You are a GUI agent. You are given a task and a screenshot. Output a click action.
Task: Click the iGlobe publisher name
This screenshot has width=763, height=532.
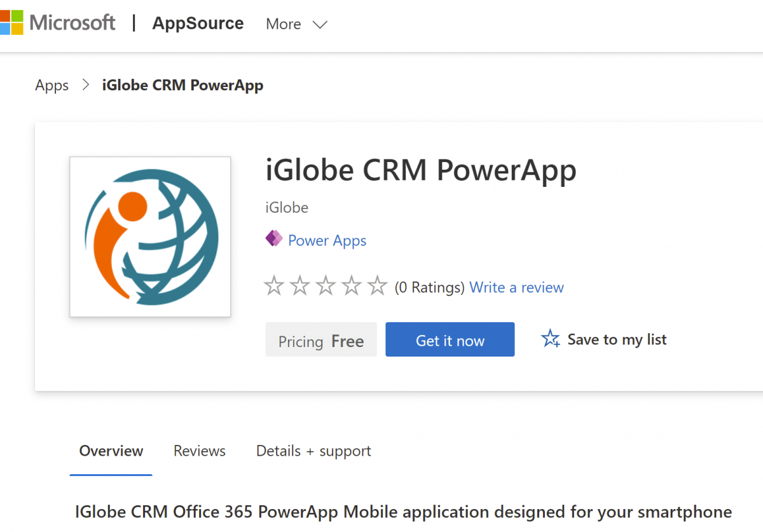pos(287,208)
